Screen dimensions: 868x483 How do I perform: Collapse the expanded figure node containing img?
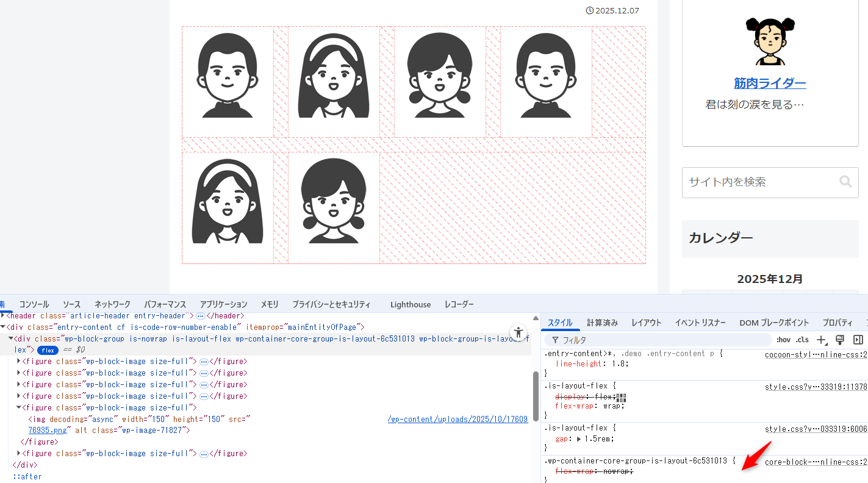19,407
